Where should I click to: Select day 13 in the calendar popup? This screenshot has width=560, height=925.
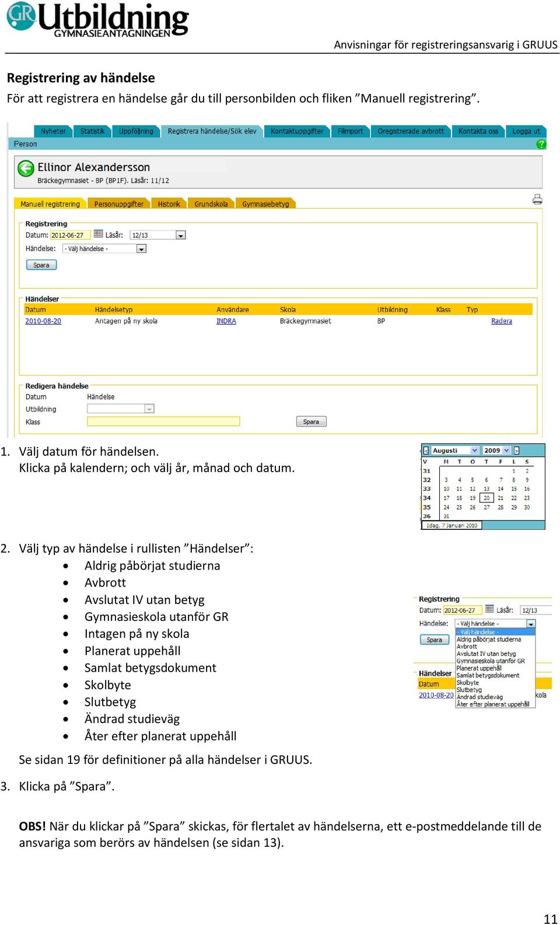[x=487, y=489]
